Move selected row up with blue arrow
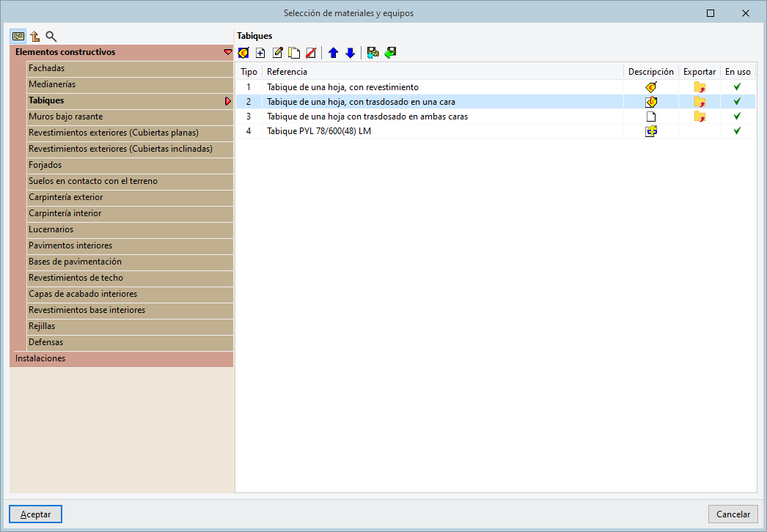 333,53
